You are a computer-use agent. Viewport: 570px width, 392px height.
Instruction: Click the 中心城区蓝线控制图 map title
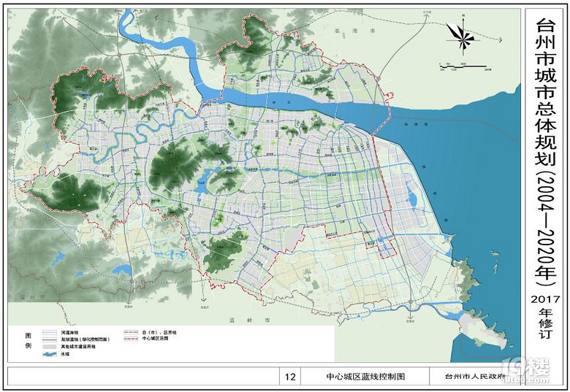pos(365,377)
